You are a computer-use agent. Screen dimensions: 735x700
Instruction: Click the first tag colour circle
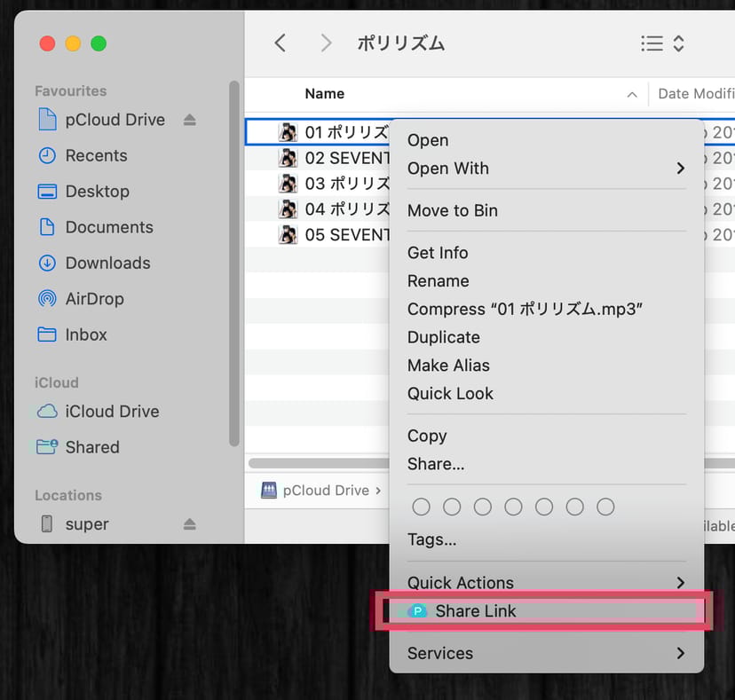coord(422,507)
